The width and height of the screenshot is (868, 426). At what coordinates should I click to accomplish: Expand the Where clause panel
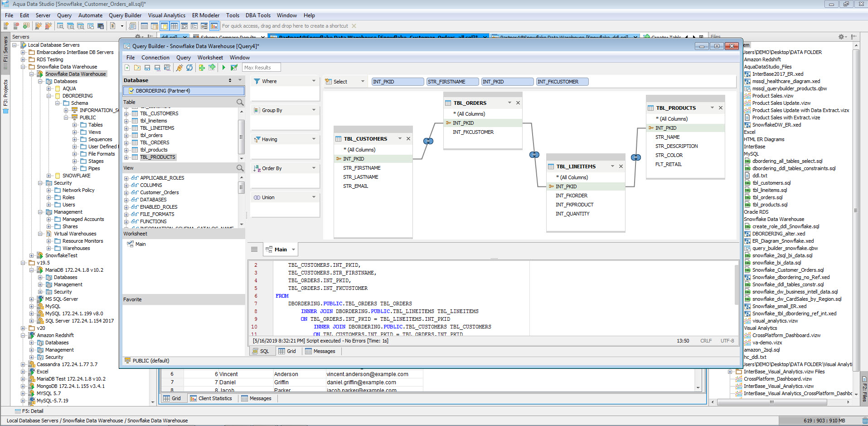pos(313,81)
